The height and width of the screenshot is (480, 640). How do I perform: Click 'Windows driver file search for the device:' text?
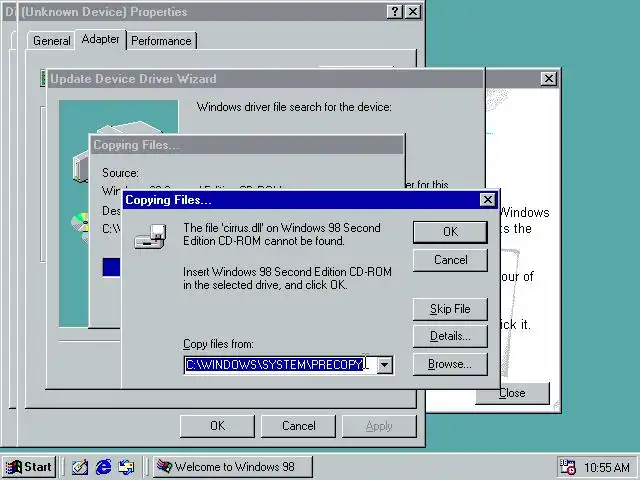click(294, 107)
